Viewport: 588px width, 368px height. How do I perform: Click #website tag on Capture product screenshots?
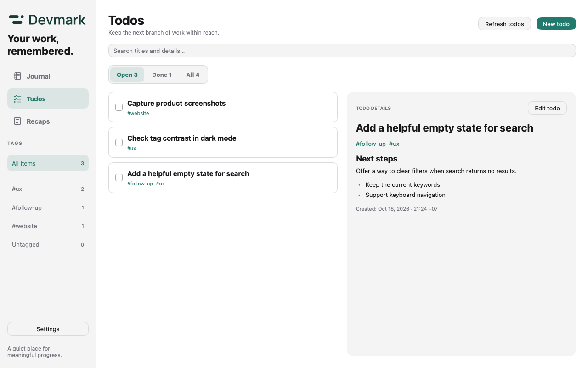point(138,113)
